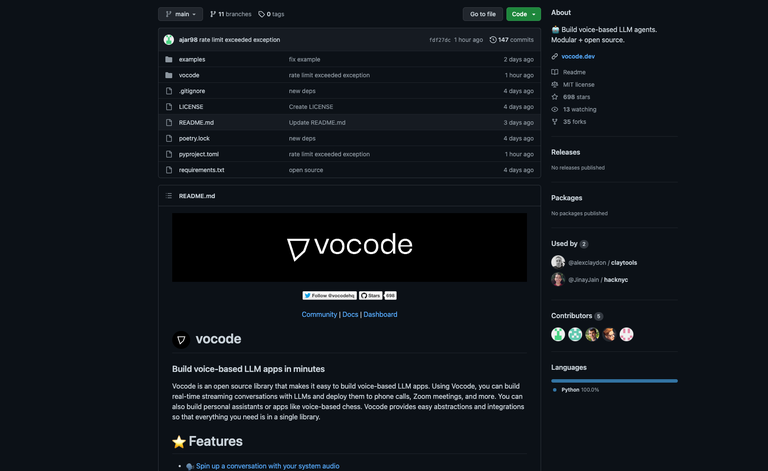Open the examples folder name
Viewport: 768px width, 471px height.
(x=192, y=59)
